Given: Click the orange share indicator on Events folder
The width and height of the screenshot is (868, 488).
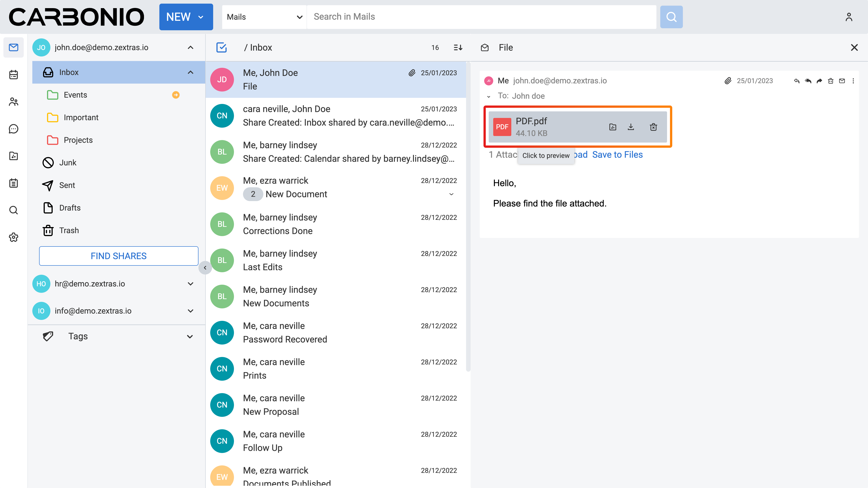Looking at the screenshot, I should pos(176,95).
